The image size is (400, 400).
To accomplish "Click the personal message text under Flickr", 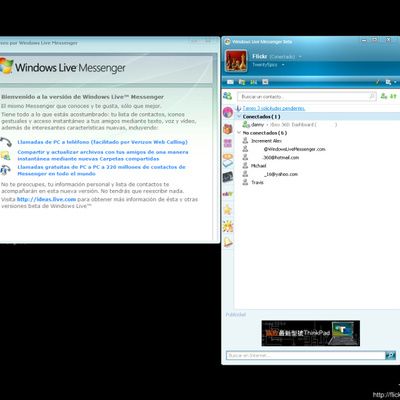I will click(265, 65).
